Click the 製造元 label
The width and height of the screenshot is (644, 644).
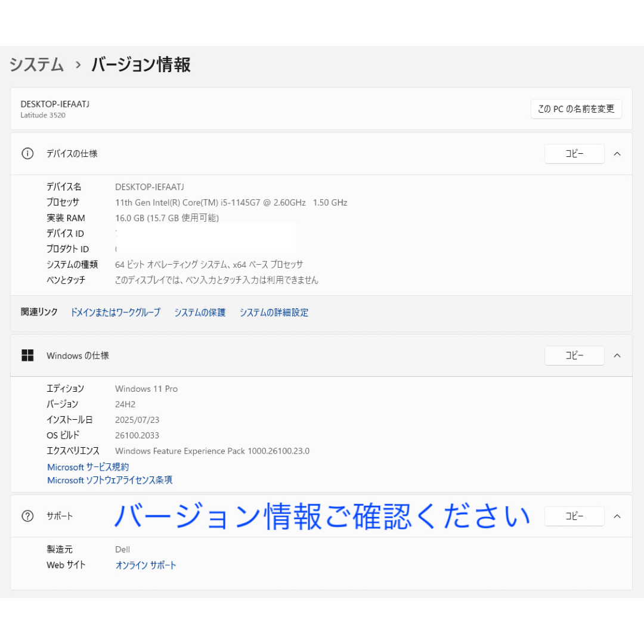coord(60,549)
